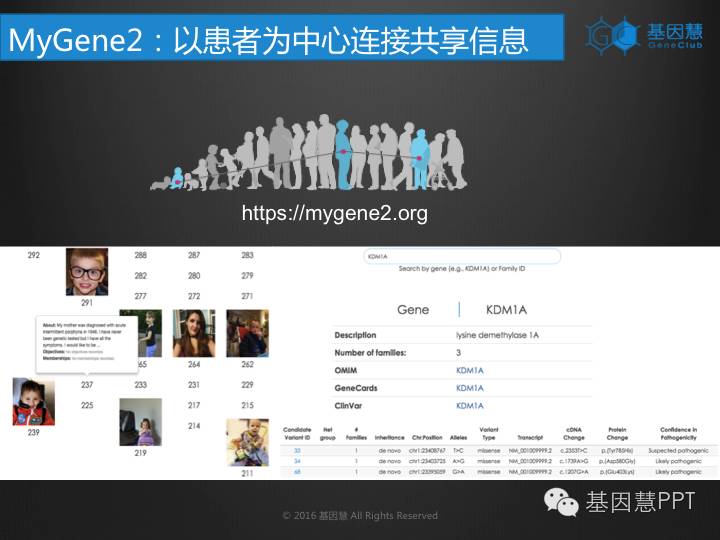The width and height of the screenshot is (720, 540).
Task: Select family 262 photo thumbnail
Action: (x=247, y=333)
